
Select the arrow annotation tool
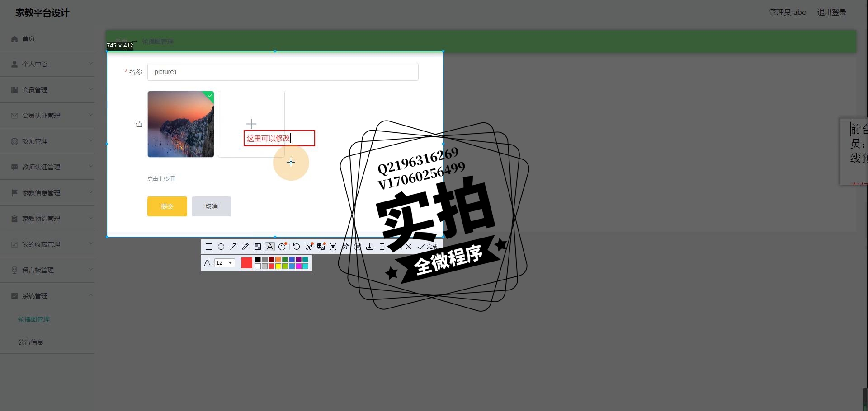coord(233,247)
